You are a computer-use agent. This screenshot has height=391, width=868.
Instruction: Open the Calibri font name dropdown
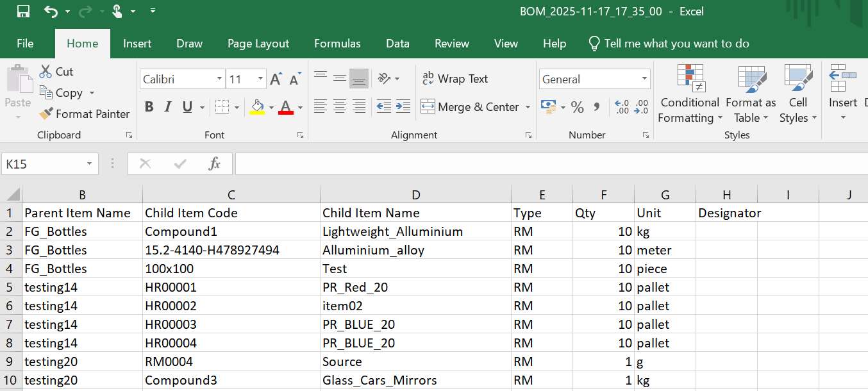[x=219, y=79]
